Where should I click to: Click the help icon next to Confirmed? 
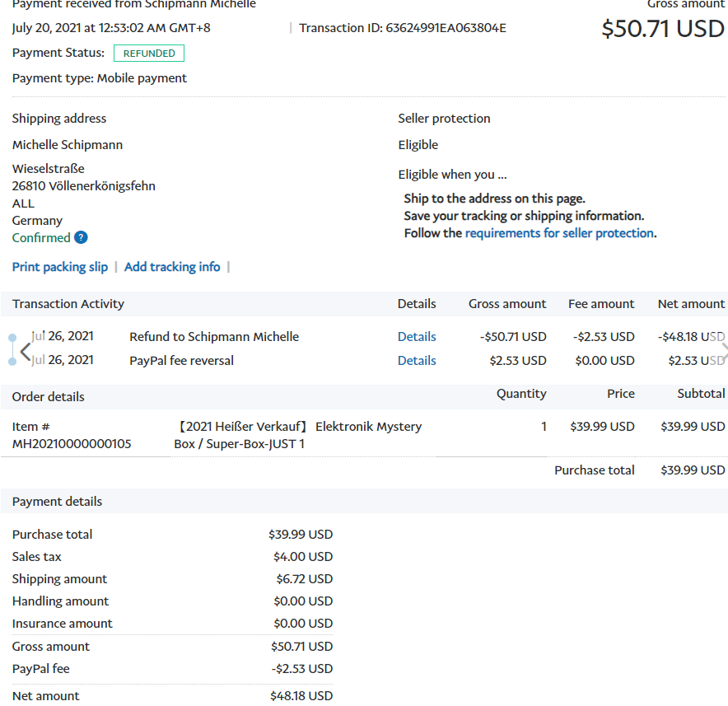[x=81, y=238]
